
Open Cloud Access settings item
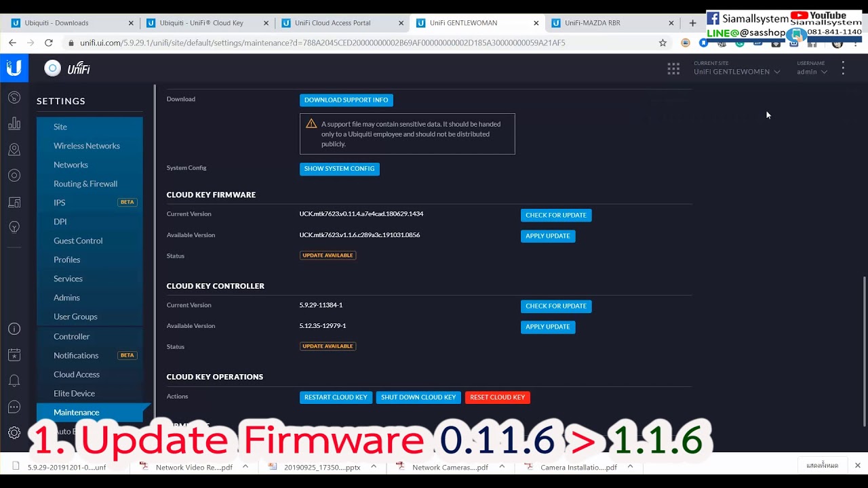(90, 374)
